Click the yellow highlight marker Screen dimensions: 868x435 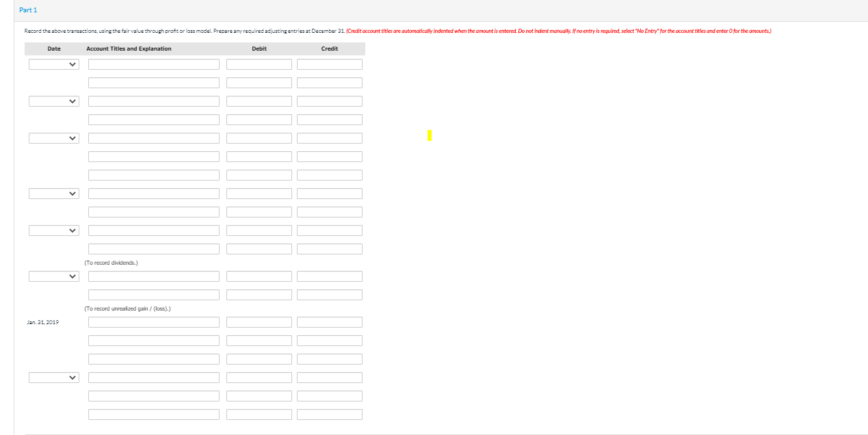[430, 135]
